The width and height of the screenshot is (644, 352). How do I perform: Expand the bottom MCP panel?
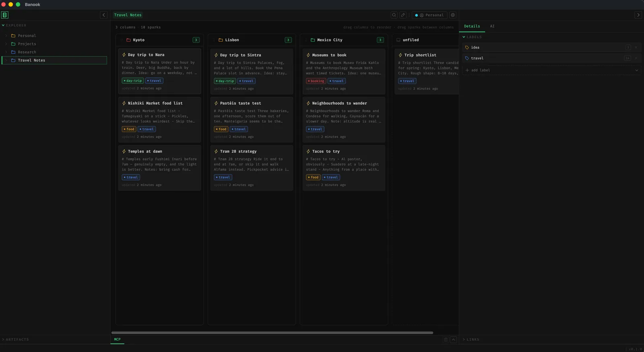click(x=454, y=340)
